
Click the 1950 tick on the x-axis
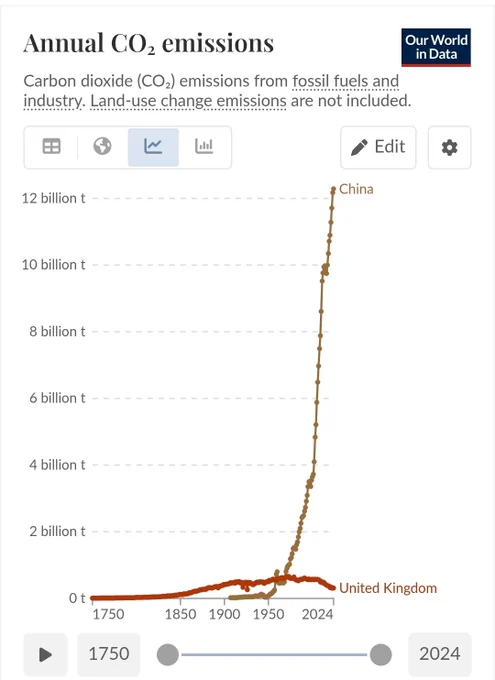pyautogui.click(x=269, y=614)
